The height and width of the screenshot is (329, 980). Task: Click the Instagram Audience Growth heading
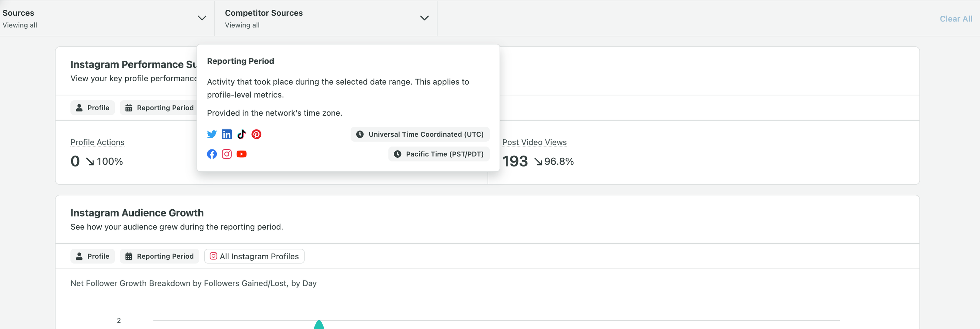click(137, 213)
